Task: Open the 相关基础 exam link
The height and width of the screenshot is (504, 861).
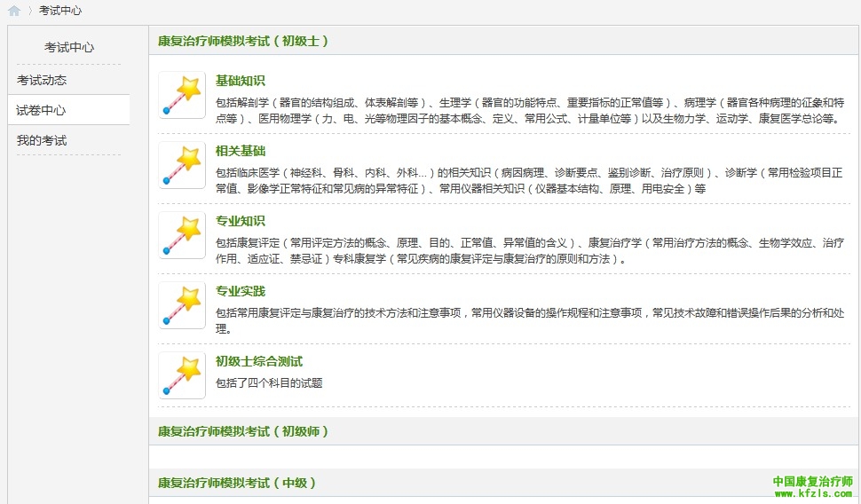Action: point(240,151)
